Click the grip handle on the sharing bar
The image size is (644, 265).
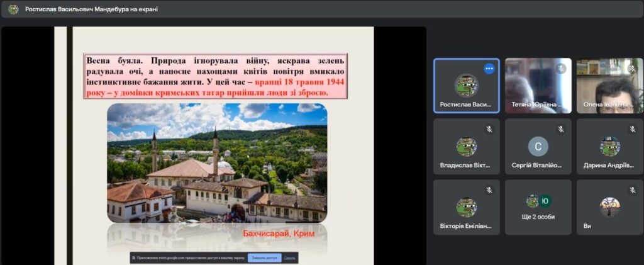pos(134,258)
